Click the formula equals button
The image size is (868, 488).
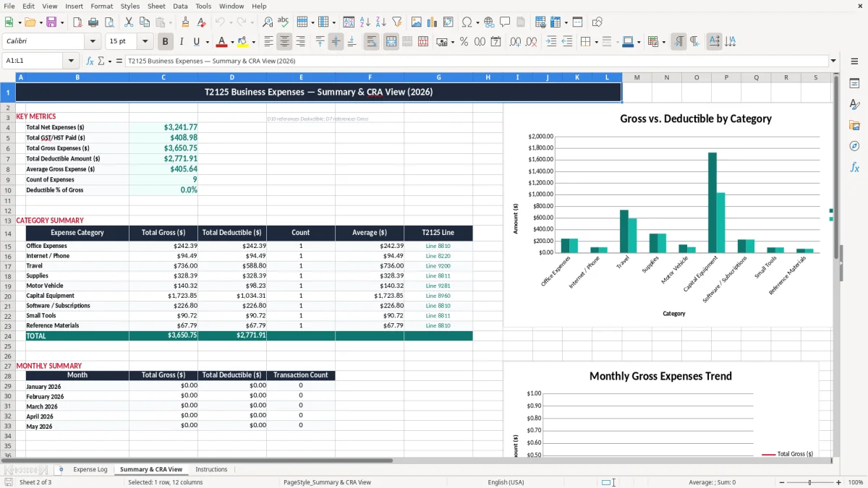tap(119, 61)
